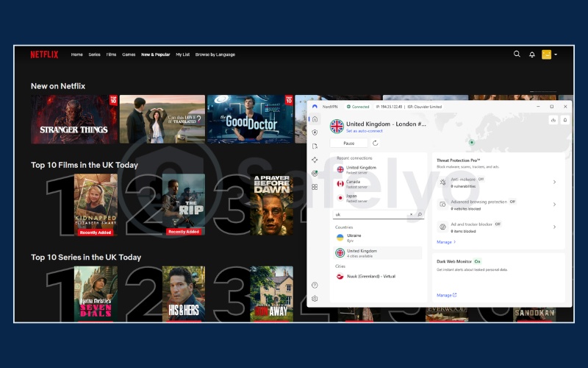The height and width of the screenshot is (368, 588).
Task: Open NordVPN Meshnet sidebar icon
Action: [315, 160]
